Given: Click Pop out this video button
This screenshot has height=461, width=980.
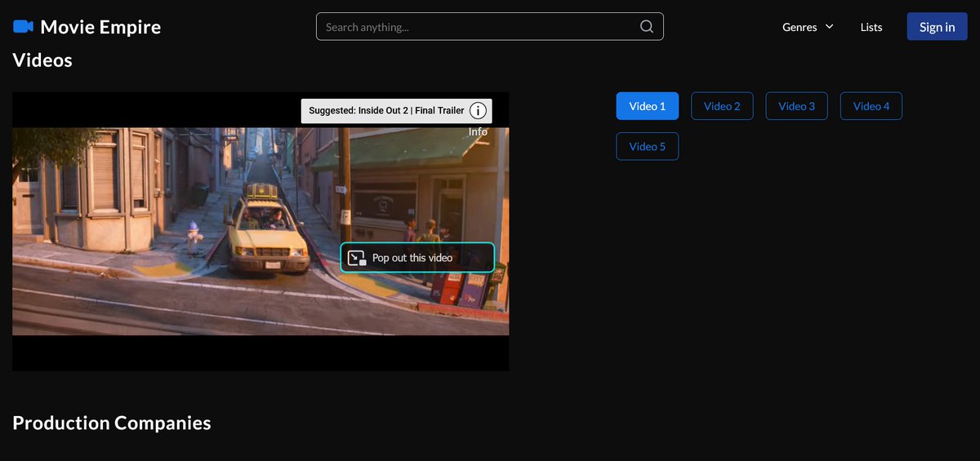Looking at the screenshot, I should (417, 258).
